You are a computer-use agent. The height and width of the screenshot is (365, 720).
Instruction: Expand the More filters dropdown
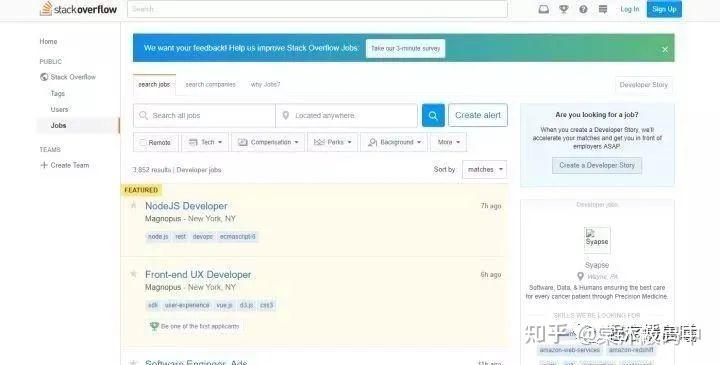pyautogui.click(x=449, y=142)
